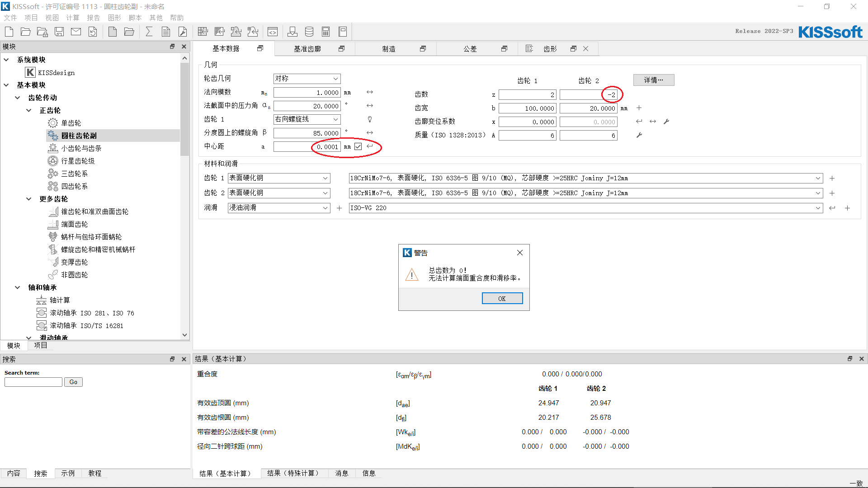Click the Search term input field
The image size is (868, 488).
[33, 382]
